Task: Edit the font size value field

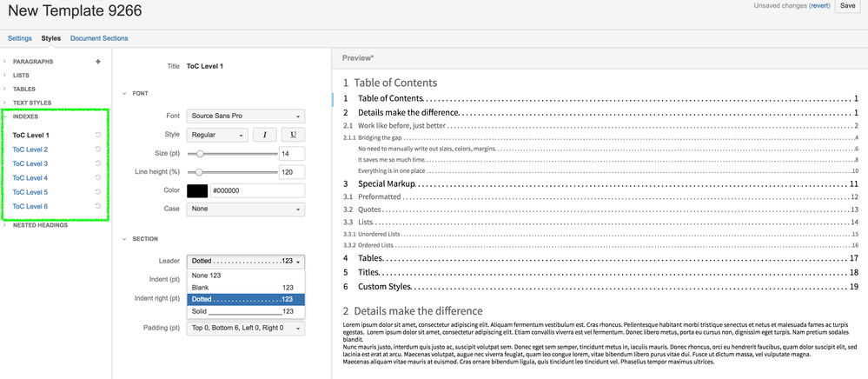Action: coord(292,154)
